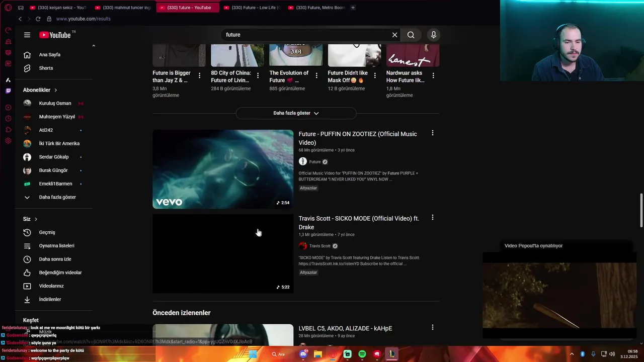
Task: Open options for '8D City of China' short
Action: click(x=258, y=75)
